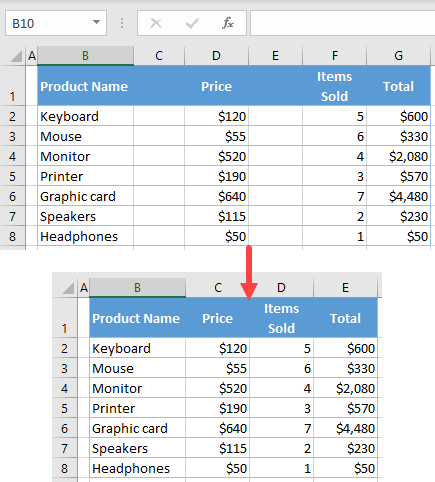This screenshot has height=482, width=435.
Task: Click 'Headphones' cell in upper table
Action: click(86, 236)
